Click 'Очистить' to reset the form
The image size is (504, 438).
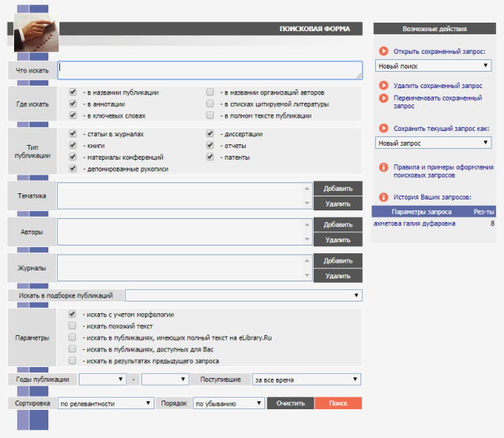(289, 404)
